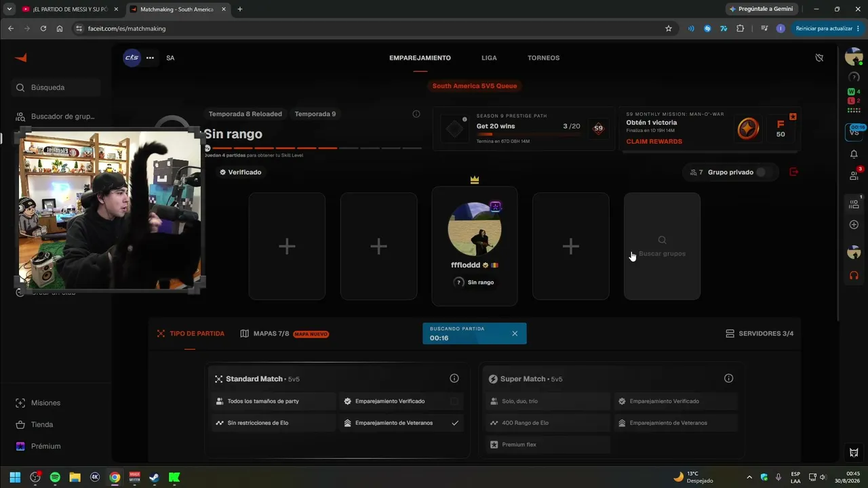Switch to the TORNEOS tab

544,58
